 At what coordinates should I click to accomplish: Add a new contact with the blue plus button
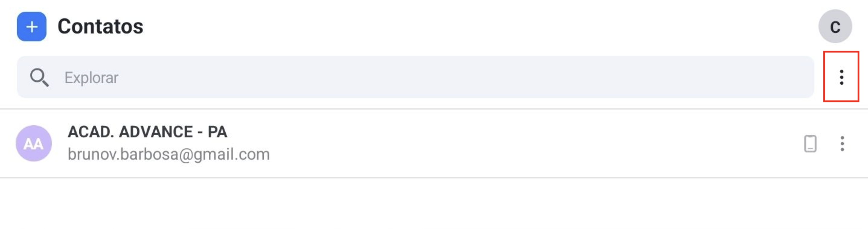point(32,27)
